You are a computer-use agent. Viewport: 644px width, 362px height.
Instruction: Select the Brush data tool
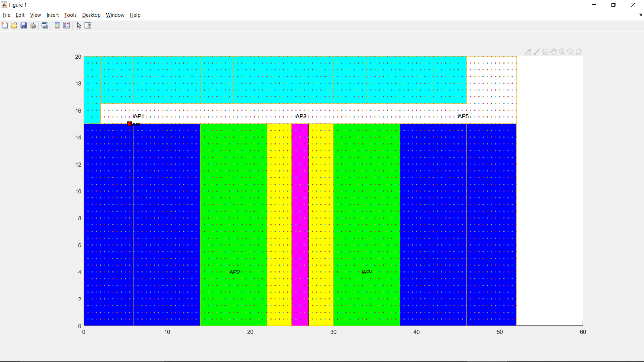[x=537, y=52]
